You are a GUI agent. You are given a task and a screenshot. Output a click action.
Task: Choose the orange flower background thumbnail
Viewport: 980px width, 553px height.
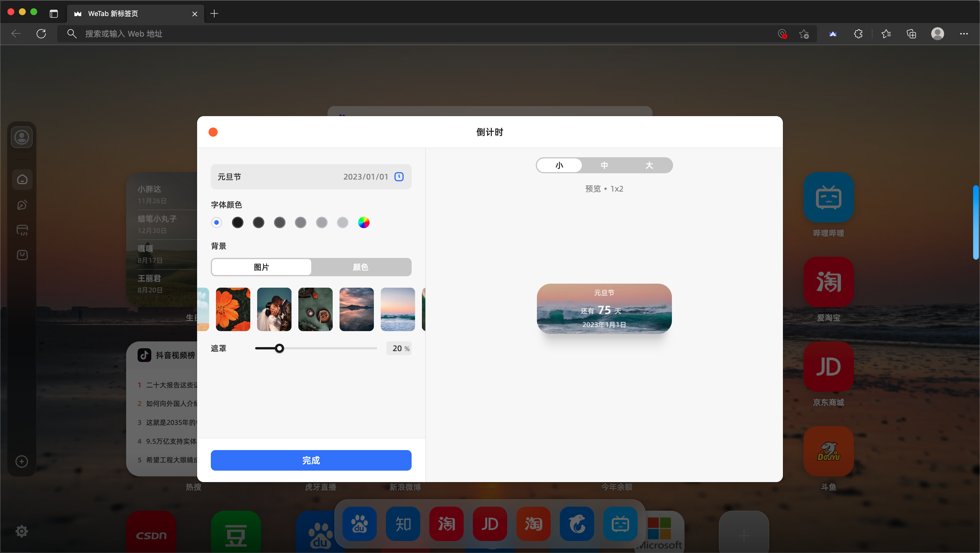pyautogui.click(x=233, y=309)
